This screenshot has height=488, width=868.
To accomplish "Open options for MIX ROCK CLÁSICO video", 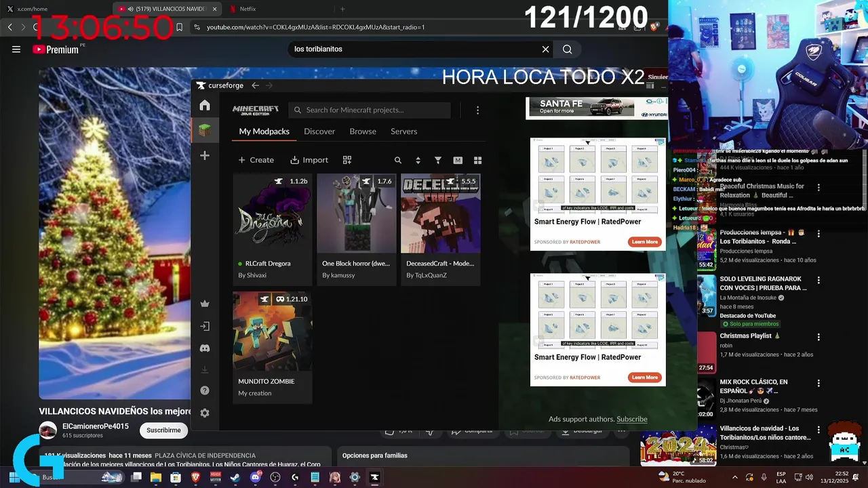I will pos(818,383).
